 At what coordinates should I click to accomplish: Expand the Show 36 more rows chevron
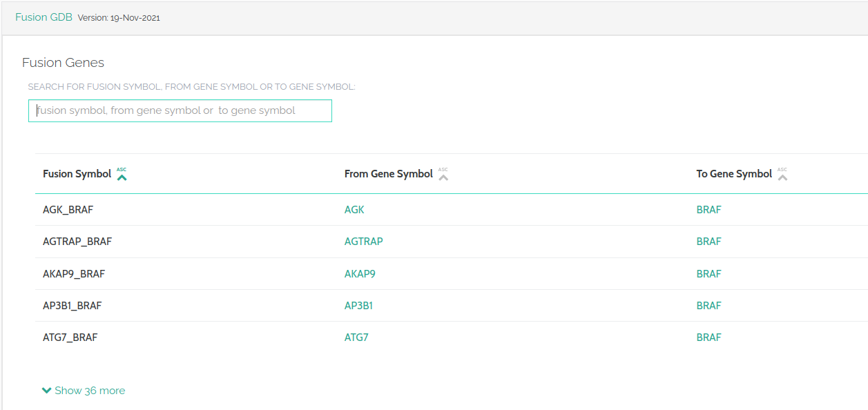47,391
